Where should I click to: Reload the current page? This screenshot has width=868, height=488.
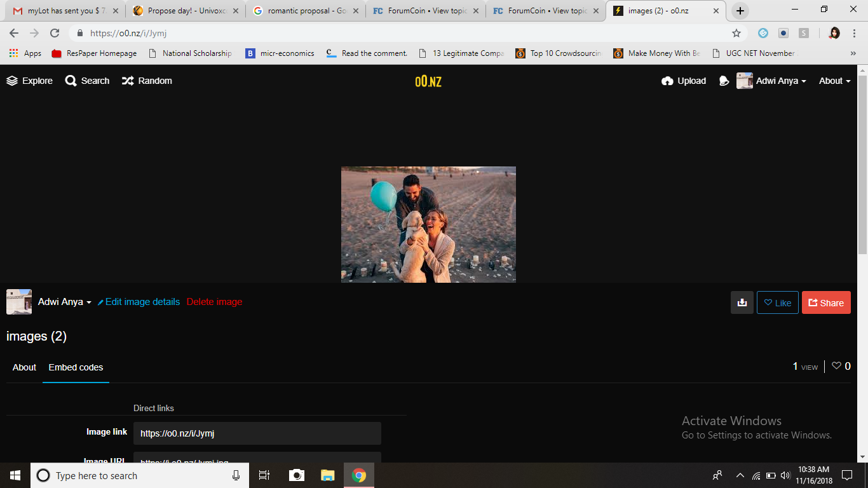pos(55,33)
